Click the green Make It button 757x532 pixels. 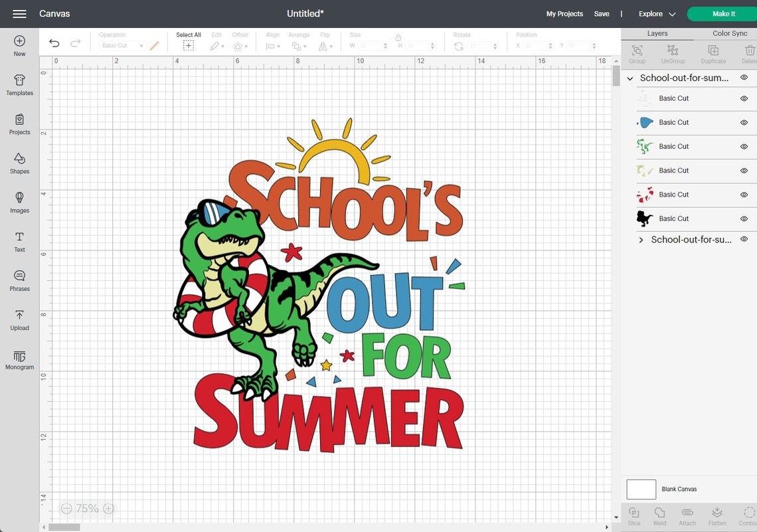723,13
